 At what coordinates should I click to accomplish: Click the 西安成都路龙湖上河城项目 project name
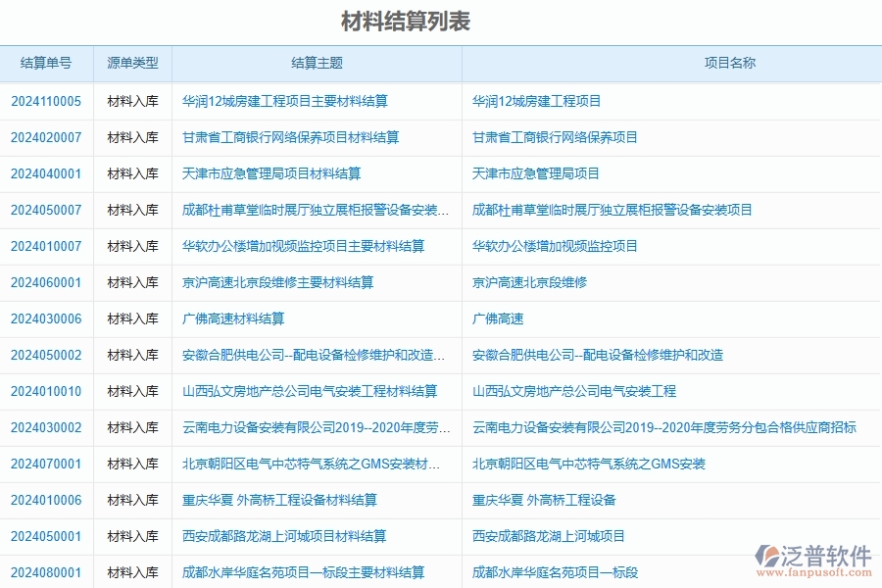click(x=550, y=536)
